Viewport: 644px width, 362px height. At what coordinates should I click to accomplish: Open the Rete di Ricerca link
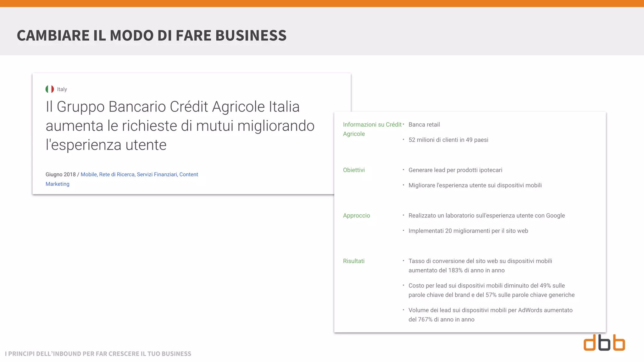click(x=117, y=174)
